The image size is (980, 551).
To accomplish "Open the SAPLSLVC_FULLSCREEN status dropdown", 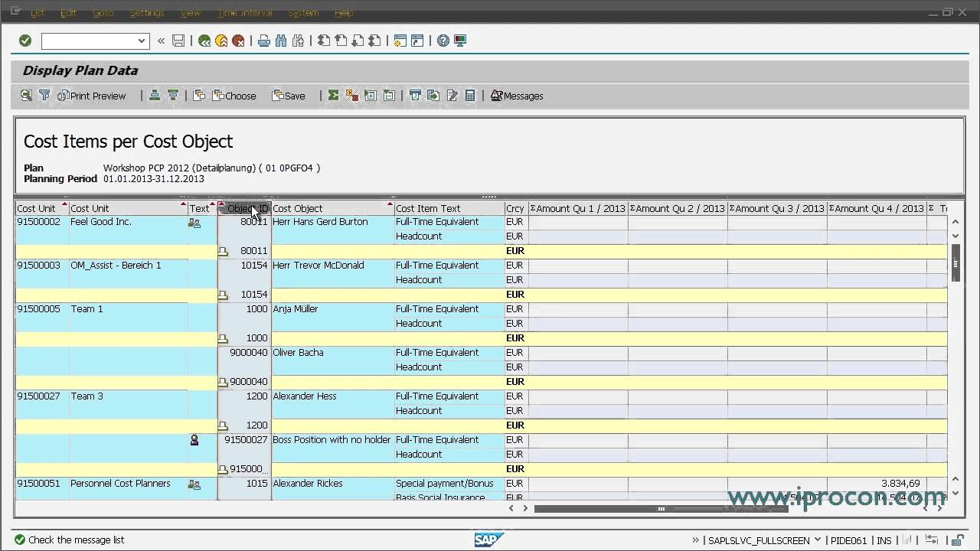I will 818,540.
